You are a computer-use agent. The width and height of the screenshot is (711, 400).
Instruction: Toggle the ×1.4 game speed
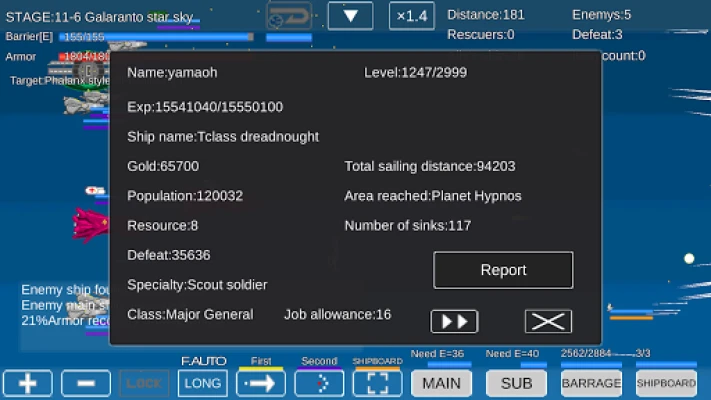point(411,16)
